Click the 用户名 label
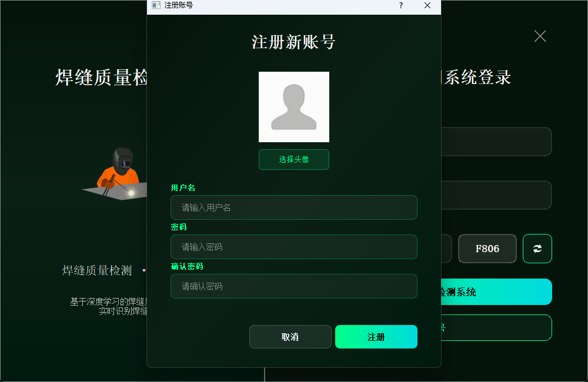The width and height of the screenshot is (588, 382). pos(183,187)
